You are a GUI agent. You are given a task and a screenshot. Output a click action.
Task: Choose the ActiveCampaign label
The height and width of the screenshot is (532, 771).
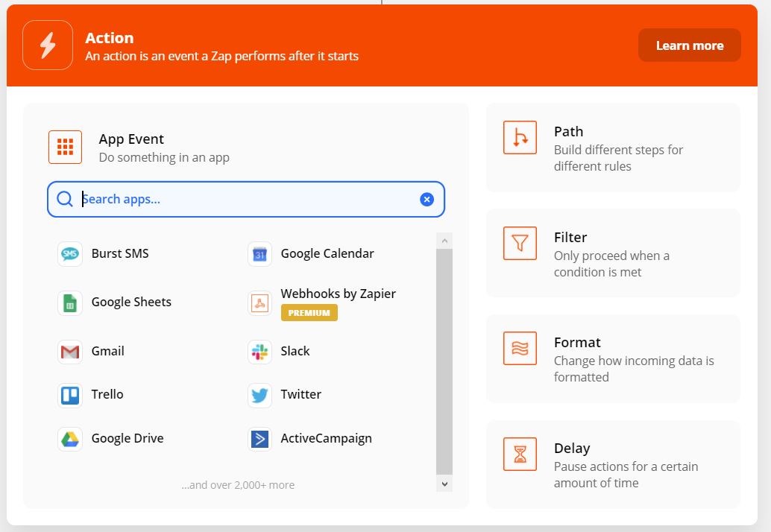[x=326, y=438]
